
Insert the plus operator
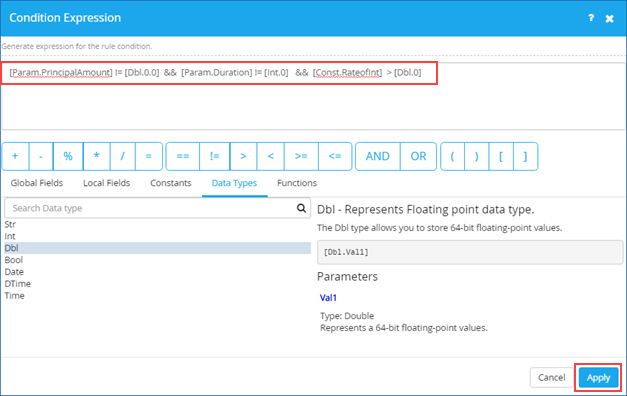click(15, 156)
